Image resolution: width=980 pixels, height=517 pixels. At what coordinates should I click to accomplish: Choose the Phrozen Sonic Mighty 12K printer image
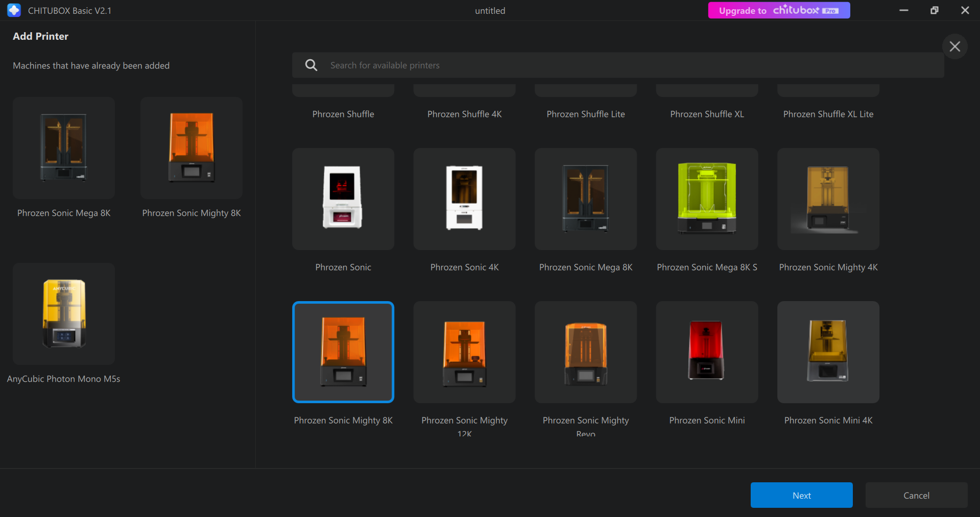[x=464, y=352]
